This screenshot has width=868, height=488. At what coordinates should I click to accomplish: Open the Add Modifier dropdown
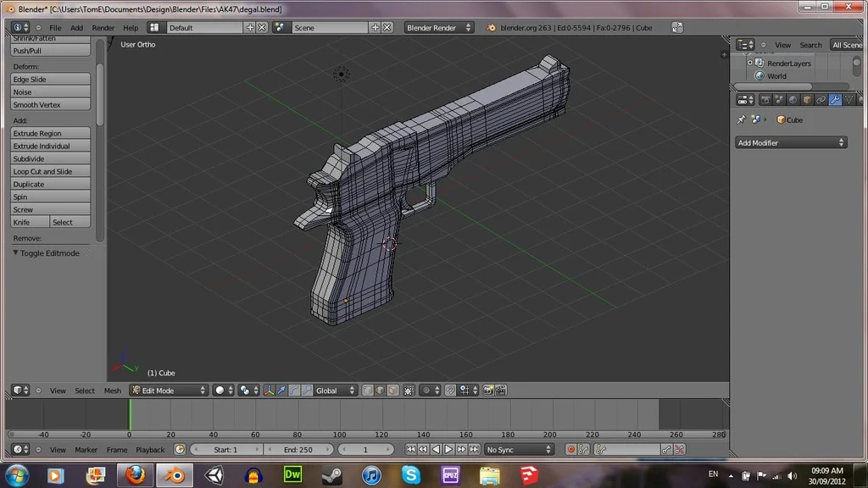791,142
